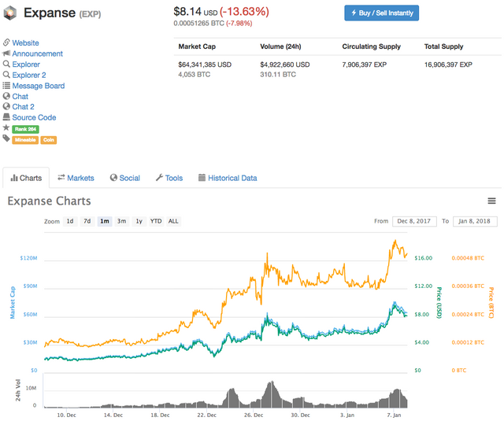Click the 4,053 BTC market cap value

(x=195, y=75)
